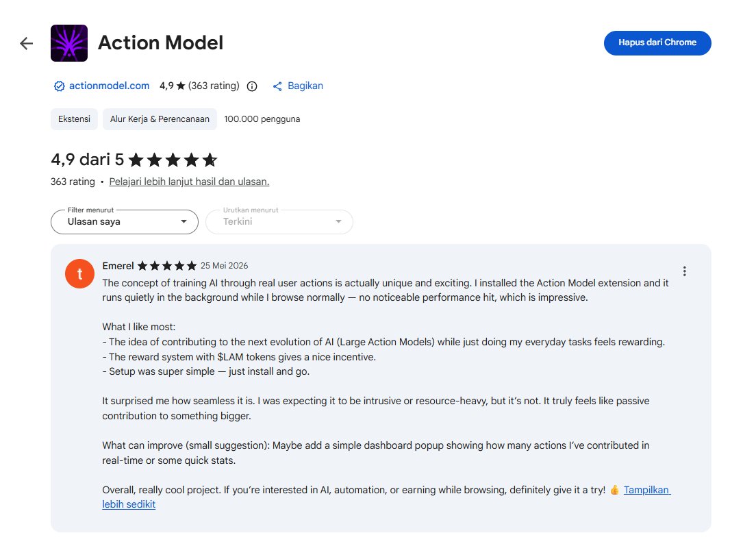Open the 'Urutkan menurut' Terkini dropdown
Image resolution: width=756 pixels, height=557 pixels.
point(279,222)
